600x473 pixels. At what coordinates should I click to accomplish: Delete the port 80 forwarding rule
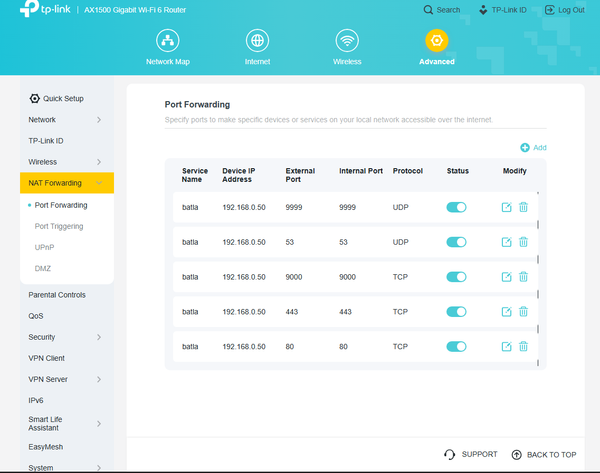pyautogui.click(x=523, y=346)
